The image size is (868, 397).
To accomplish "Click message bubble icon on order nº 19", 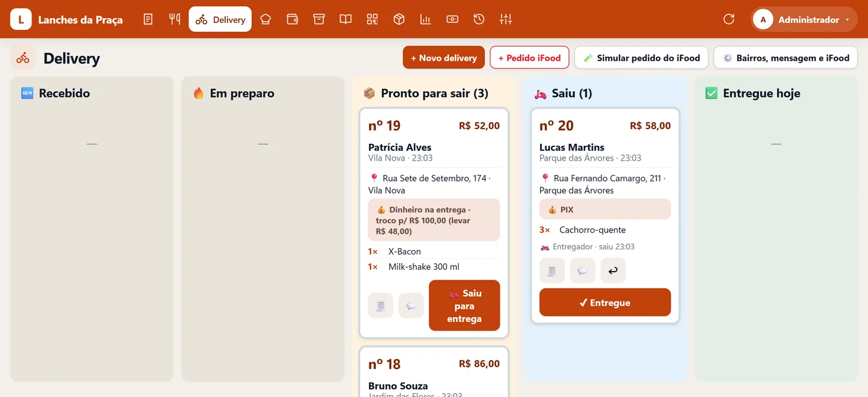I will [x=411, y=306].
